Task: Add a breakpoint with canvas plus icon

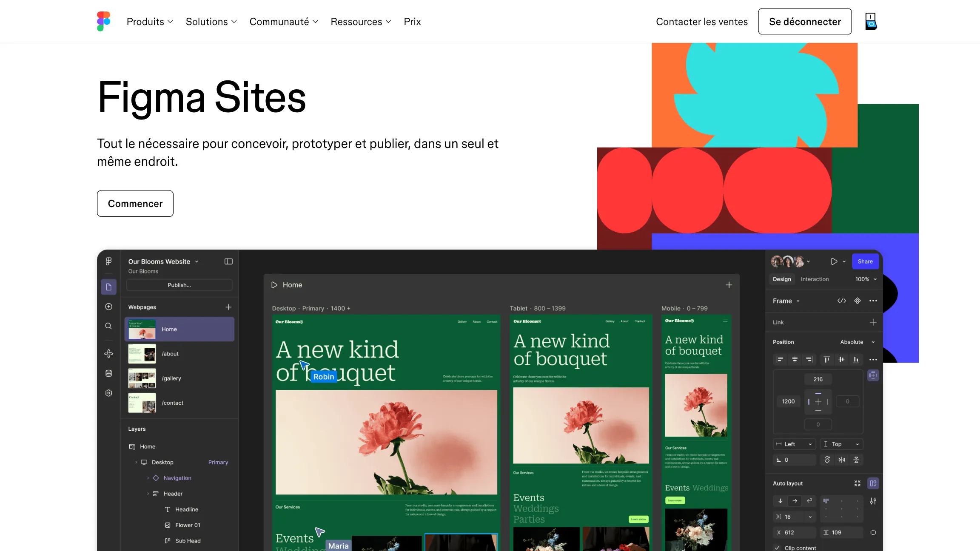Action: point(729,285)
